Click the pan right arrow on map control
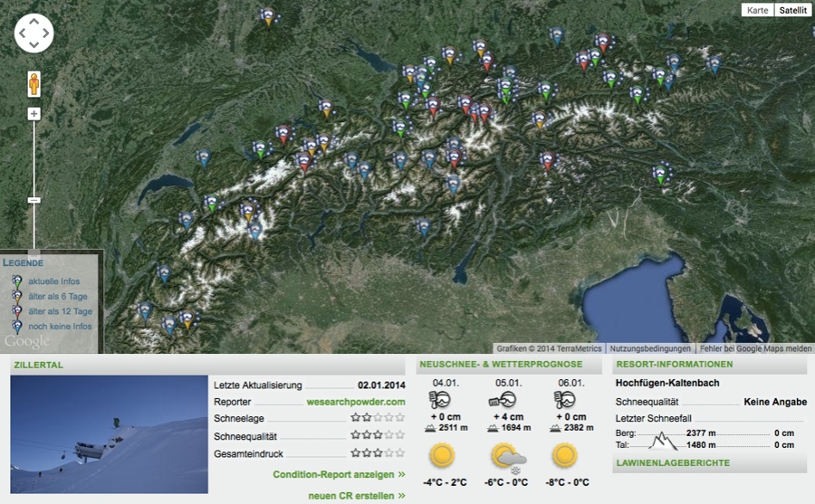The image size is (815, 504). click(x=47, y=33)
